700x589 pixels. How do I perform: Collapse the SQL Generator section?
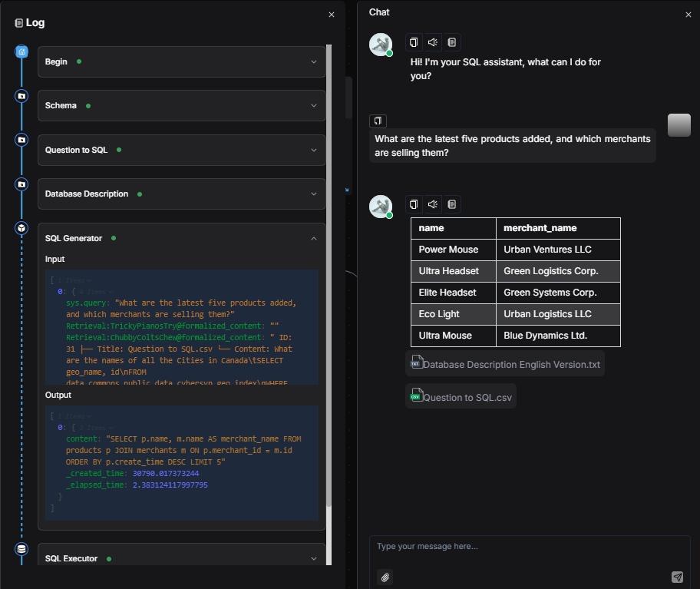coord(314,238)
